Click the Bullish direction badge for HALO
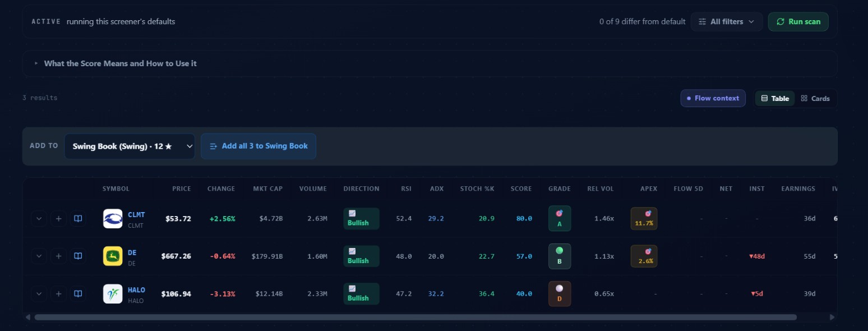 (x=361, y=293)
